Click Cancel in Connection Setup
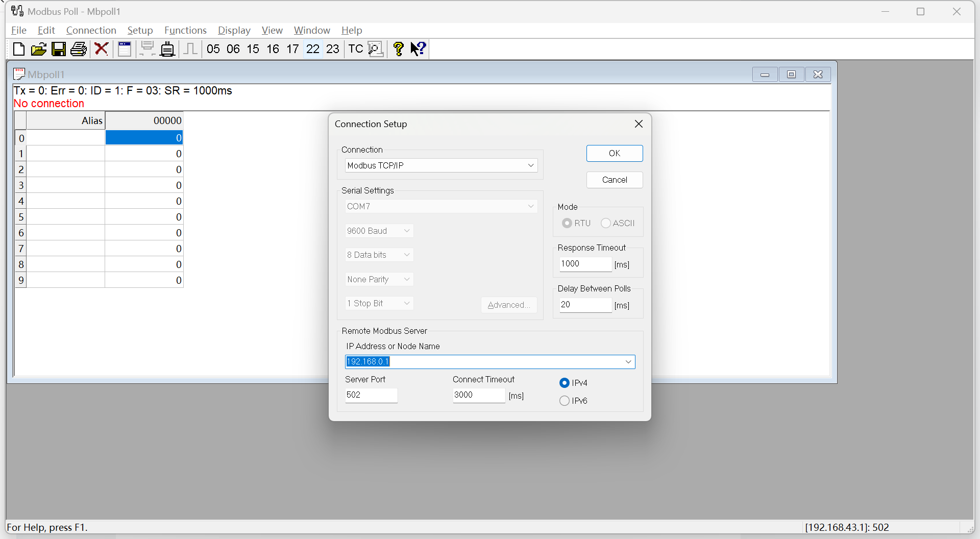Image resolution: width=980 pixels, height=539 pixels. pos(615,180)
